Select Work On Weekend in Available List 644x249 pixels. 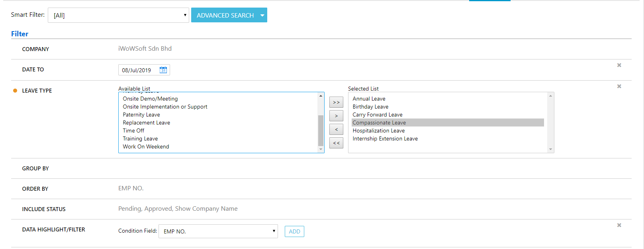(x=146, y=146)
